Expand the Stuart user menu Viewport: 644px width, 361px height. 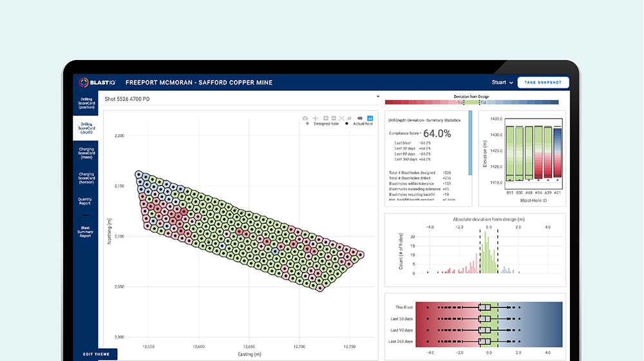click(x=502, y=83)
